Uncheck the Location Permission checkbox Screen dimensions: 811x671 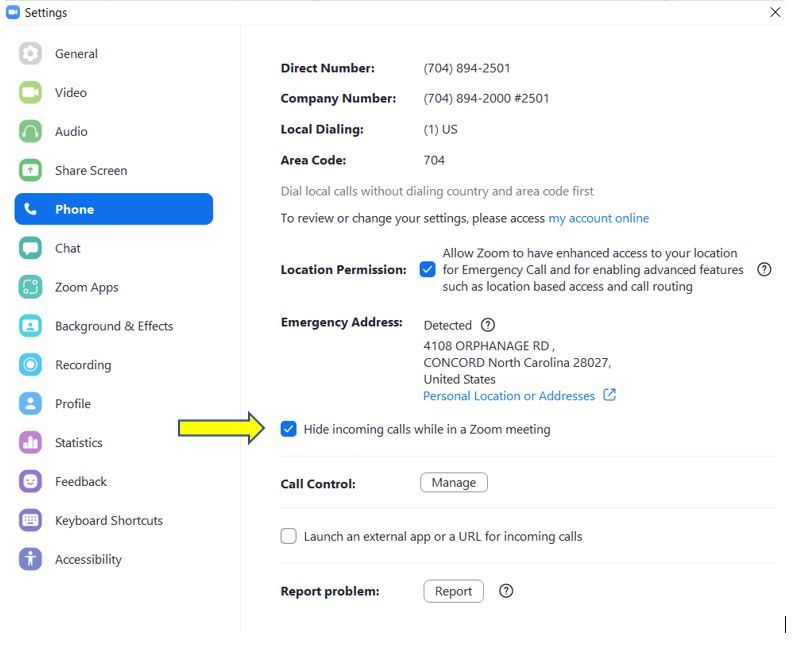pos(428,270)
